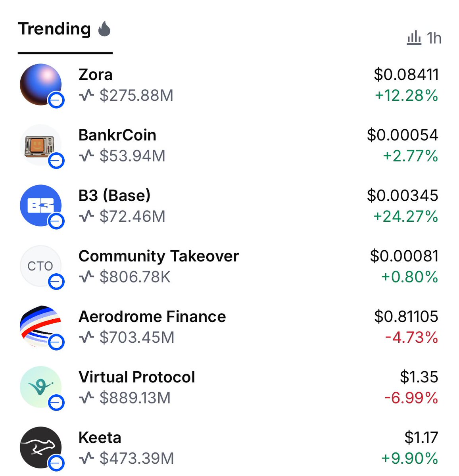This screenshot has height=476, width=459.
Task: Change the 1h timeframe selector
Action: click(424, 38)
